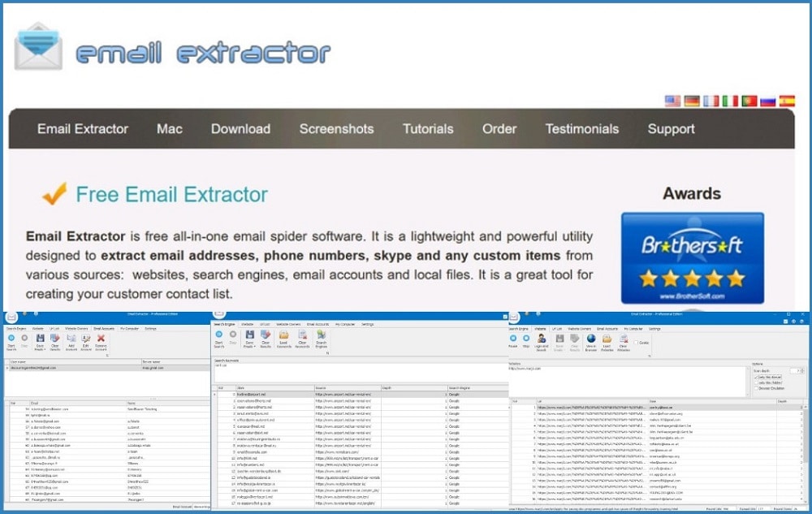This screenshot has height=514, width=812.
Task: Open the Email Extractor nav item
Action: coord(82,129)
